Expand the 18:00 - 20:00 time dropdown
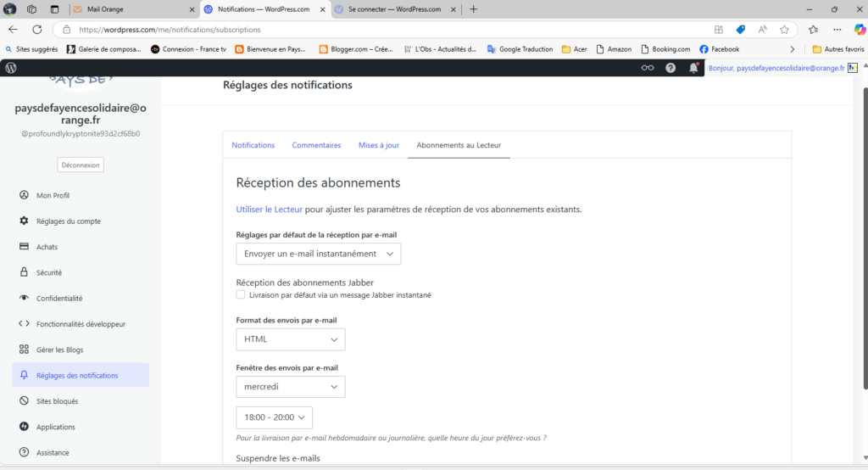868x470 pixels. [x=274, y=417]
